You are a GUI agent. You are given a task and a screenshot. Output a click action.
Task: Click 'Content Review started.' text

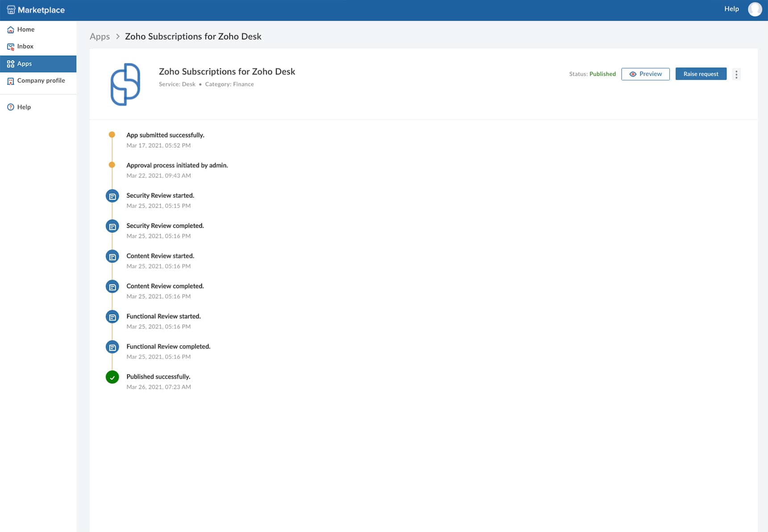point(160,256)
